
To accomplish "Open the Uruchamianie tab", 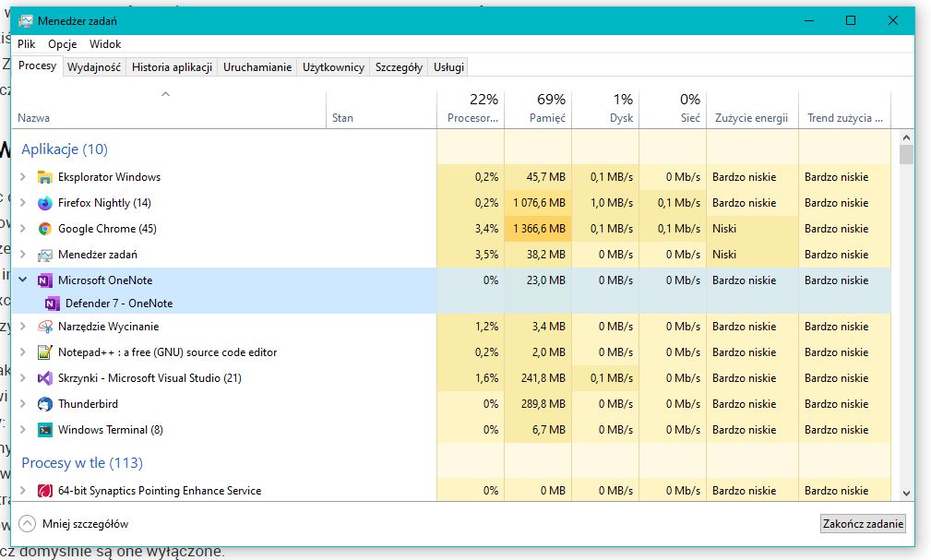I will (x=257, y=67).
